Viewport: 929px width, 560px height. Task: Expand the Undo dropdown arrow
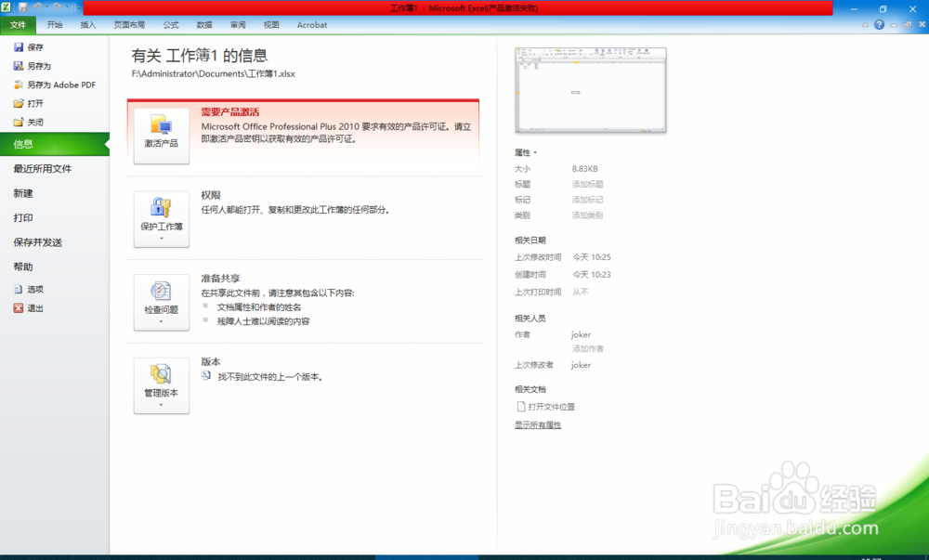tap(46, 7)
